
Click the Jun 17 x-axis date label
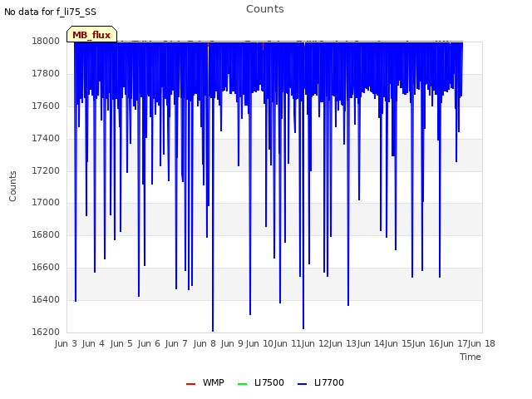coord(453,343)
